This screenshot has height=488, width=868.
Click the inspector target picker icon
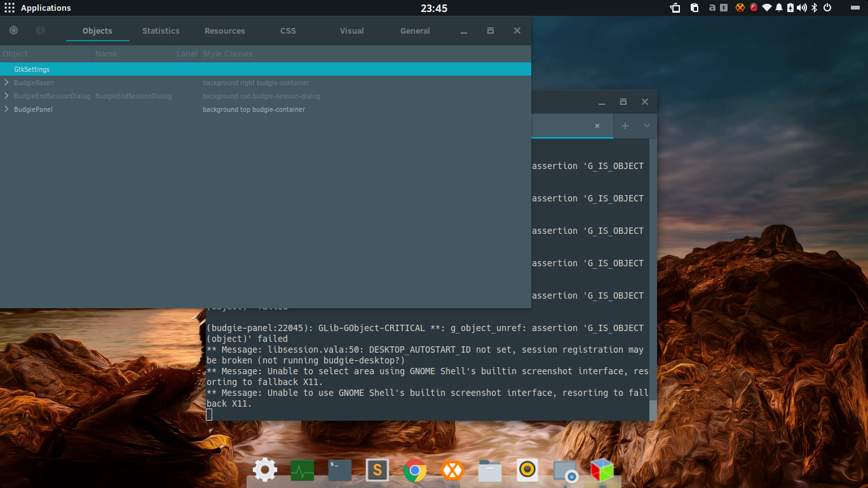(13, 30)
